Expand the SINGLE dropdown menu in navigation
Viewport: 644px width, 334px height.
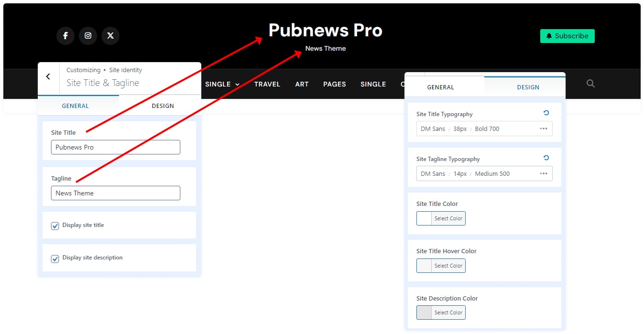(222, 84)
